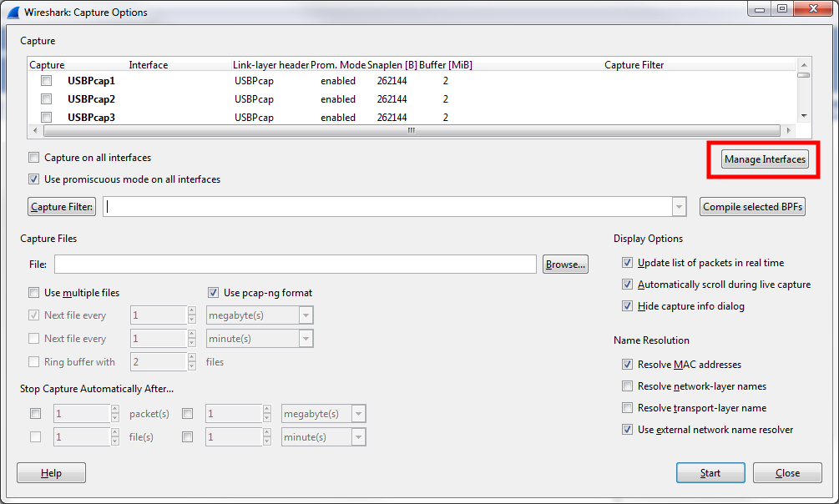
Task: Click the Buffer [MiB] column header
Action: pos(446,65)
